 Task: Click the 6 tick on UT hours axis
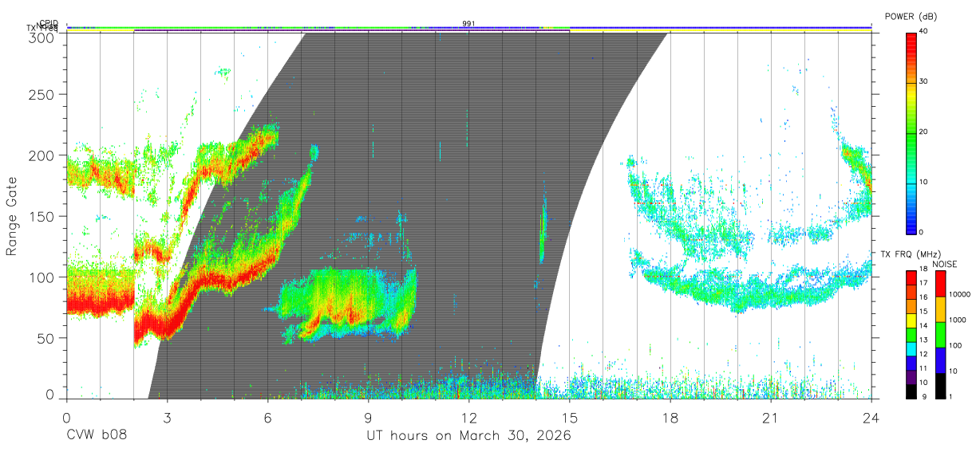tap(267, 417)
